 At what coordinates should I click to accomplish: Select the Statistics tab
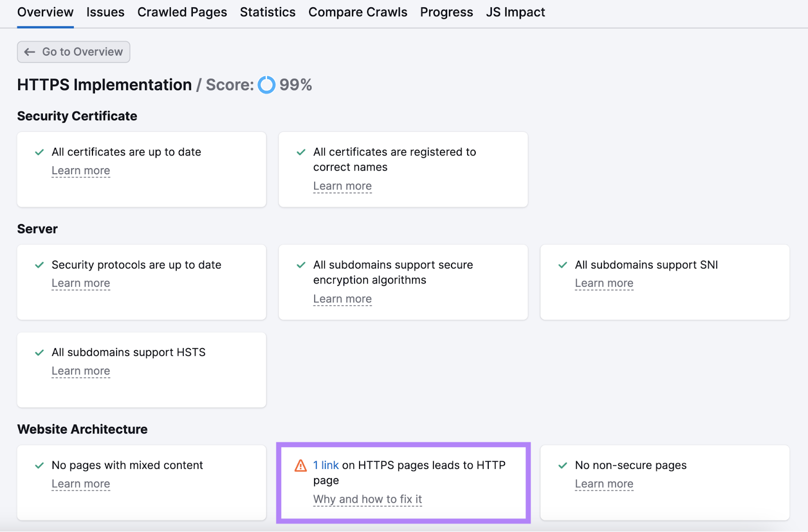pyautogui.click(x=267, y=12)
